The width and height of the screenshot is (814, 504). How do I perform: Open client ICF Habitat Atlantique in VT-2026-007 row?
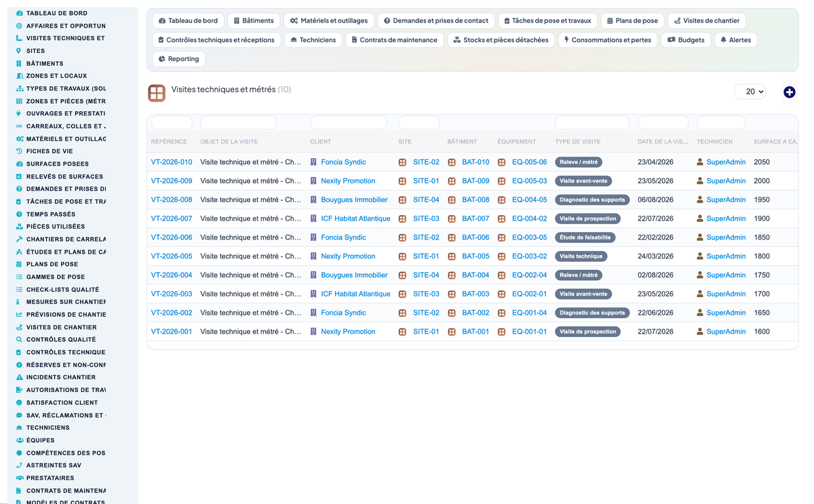tap(355, 218)
